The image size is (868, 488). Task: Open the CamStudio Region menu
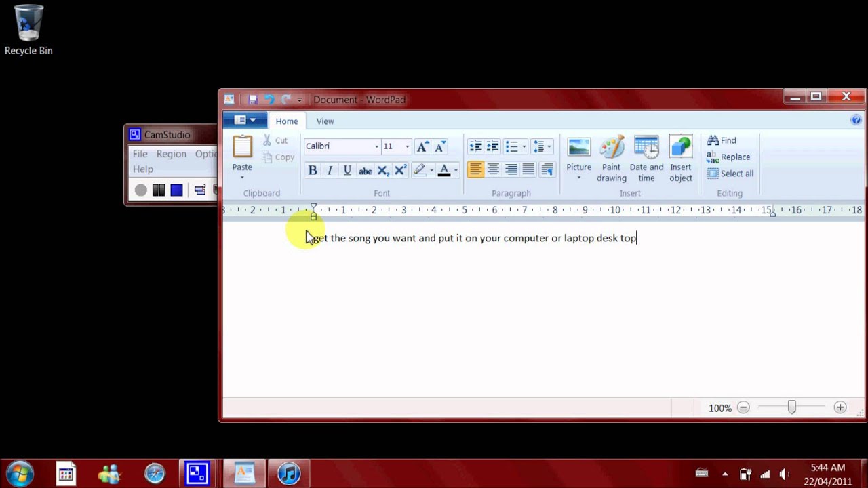point(172,154)
